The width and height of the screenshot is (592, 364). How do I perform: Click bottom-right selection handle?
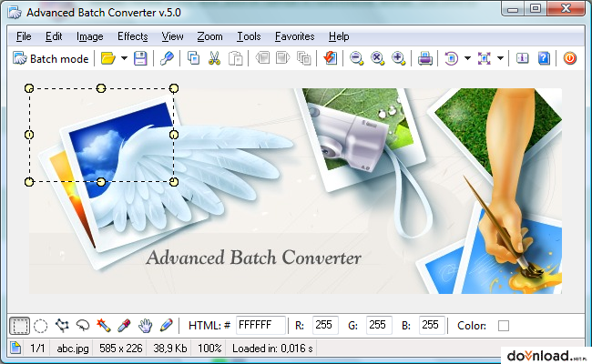click(x=174, y=182)
